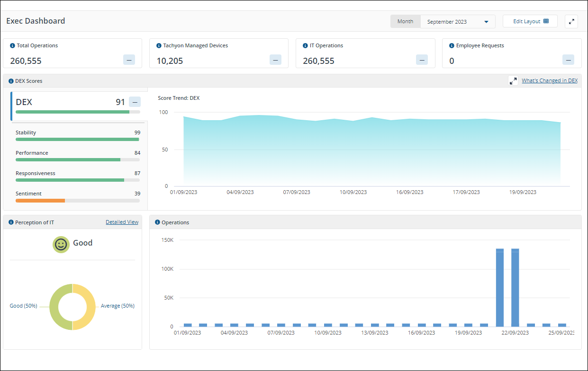
Task: Toggle the minus button on Tachyon Managed Devices
Action: [275, 60]
